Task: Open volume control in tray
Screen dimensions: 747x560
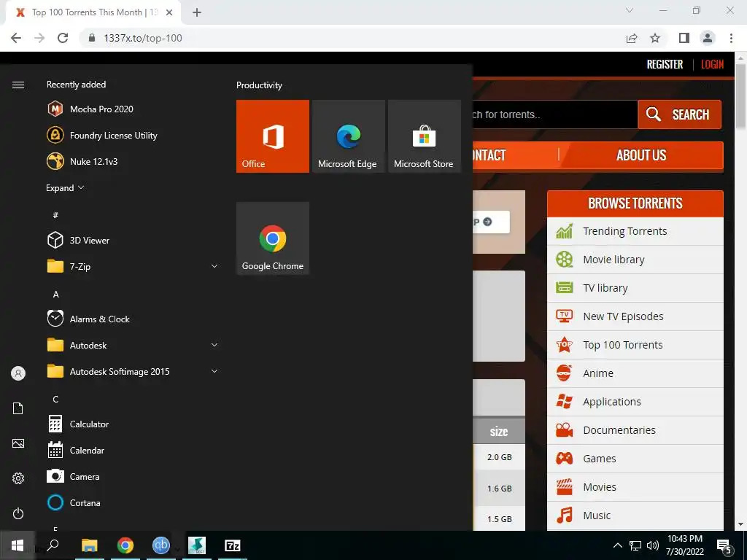Action: (653, 545)
